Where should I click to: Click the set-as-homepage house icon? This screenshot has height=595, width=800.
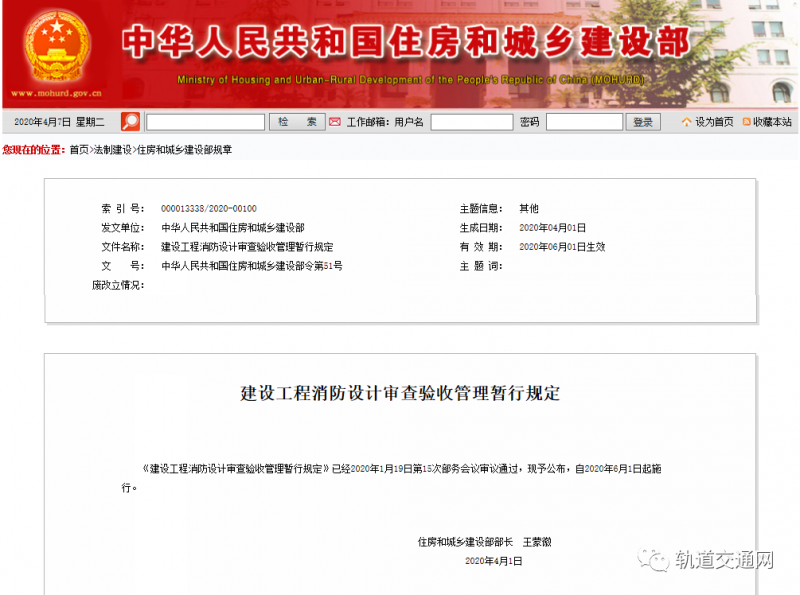(686, 122)
